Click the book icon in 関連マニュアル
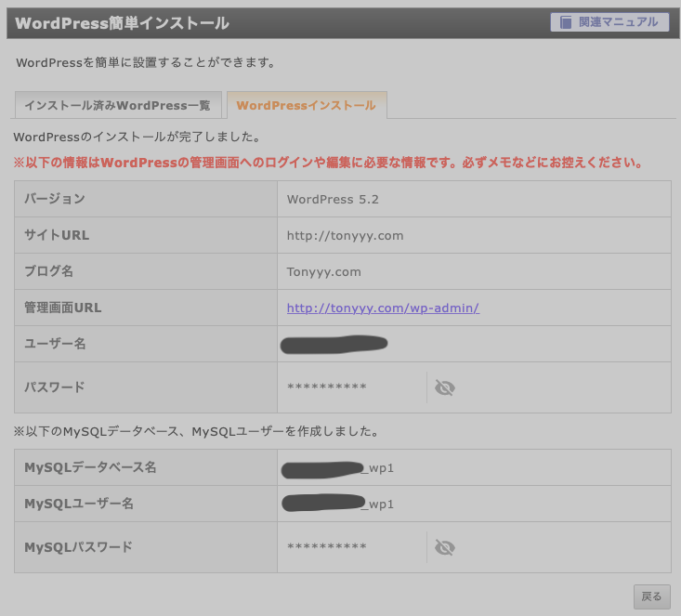 pos(566,22)
